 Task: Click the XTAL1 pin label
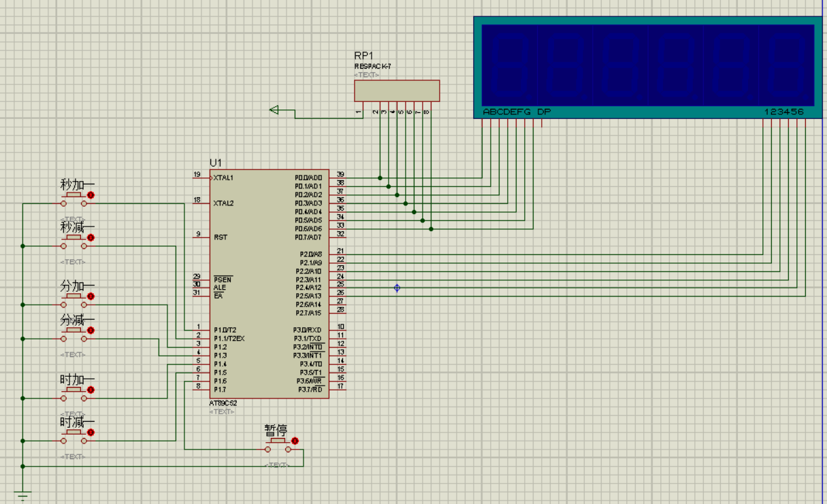tap(223, 178)
